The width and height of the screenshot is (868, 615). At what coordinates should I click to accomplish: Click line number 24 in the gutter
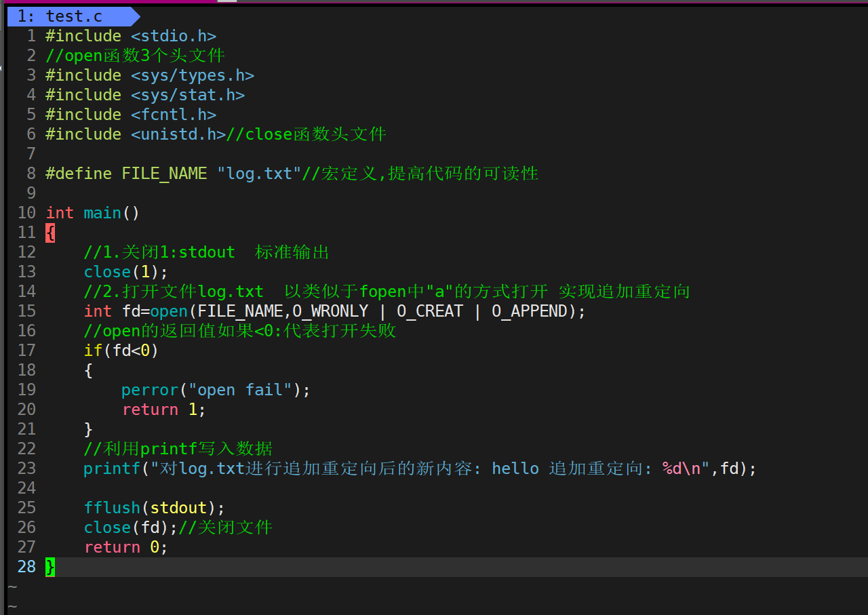click(x=26, y=488)
